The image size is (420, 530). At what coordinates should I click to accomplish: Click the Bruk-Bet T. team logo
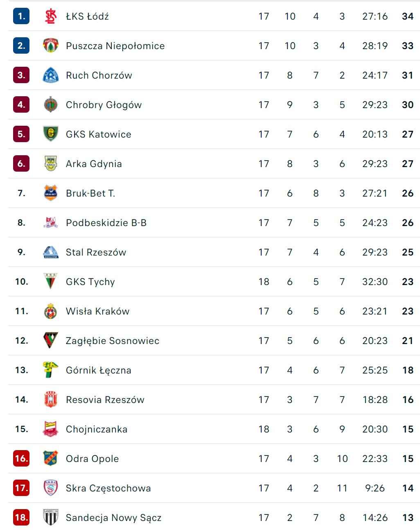pos(51,193)
